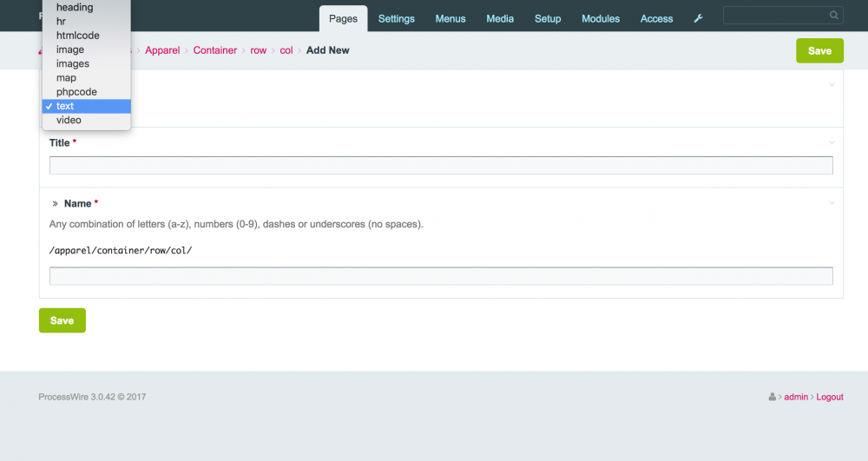The height and width of the screenshot is (461, 868).
Task: Switch to the Modules tab
Action: [601, 18]
